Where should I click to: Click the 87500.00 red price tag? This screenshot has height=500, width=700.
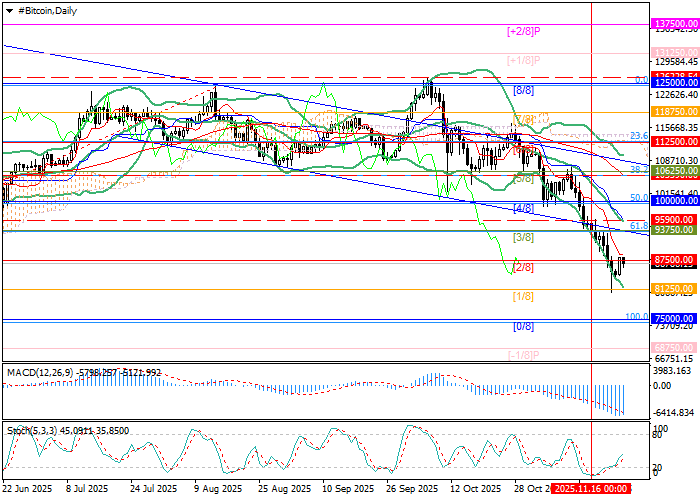pos(674,260)
